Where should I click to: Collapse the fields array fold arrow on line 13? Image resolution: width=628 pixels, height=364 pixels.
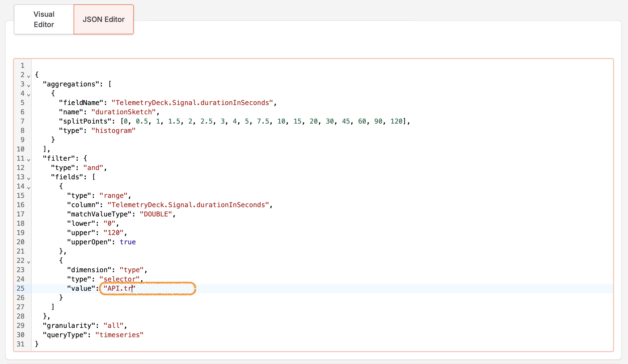[29, 179]
